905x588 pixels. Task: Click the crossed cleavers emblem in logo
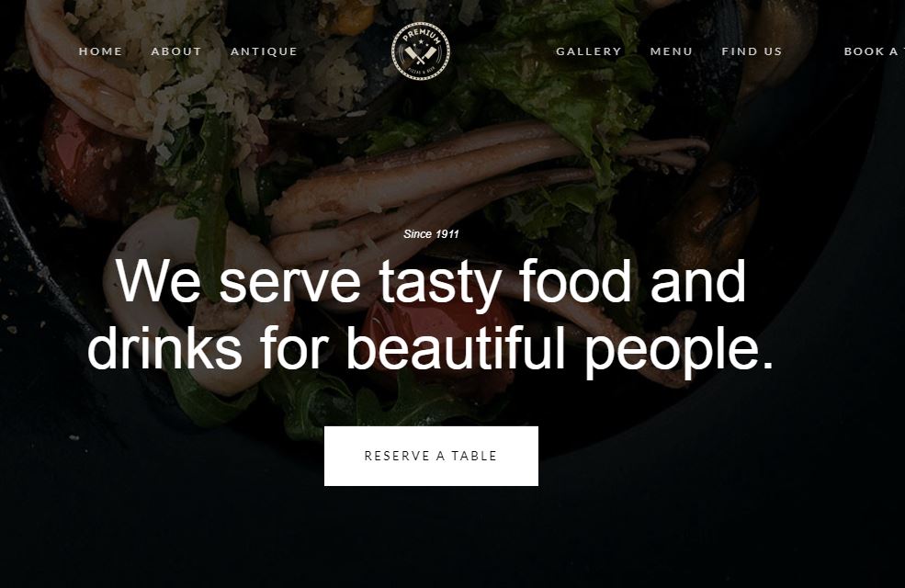(421, 55)
